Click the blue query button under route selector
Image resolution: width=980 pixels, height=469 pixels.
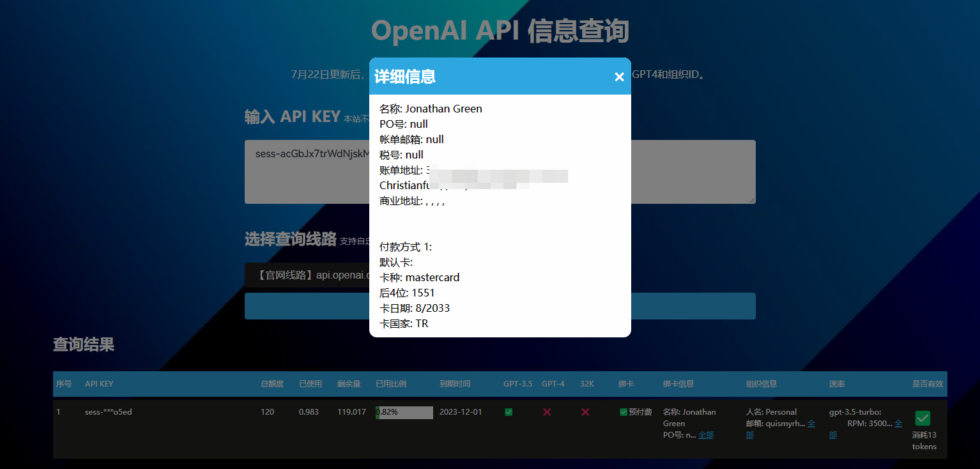500,306
